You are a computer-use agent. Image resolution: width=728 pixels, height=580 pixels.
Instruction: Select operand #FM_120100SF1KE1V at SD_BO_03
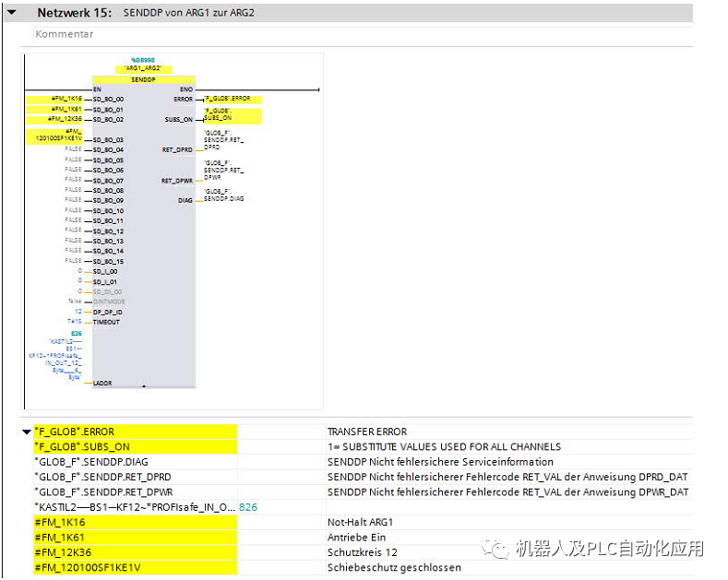point(54,136)
